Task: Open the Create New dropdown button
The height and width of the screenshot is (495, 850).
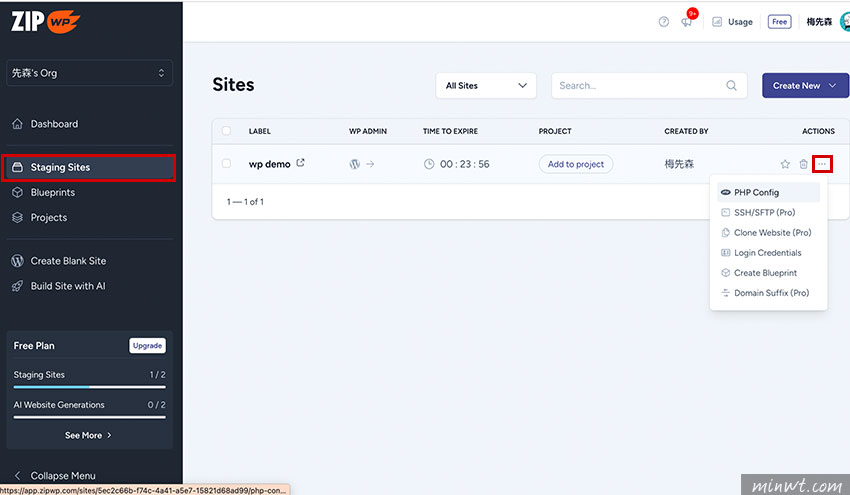Action: [x=806, y=86]
